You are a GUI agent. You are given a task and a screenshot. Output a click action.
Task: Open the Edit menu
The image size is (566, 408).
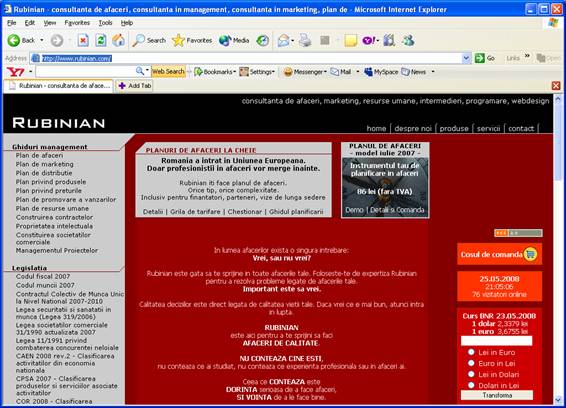click(30, 23)
